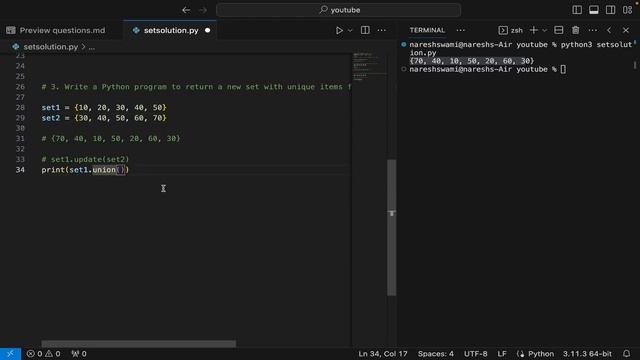
Task: Select the TERMINAL panel tab
Action: (427, 30)
